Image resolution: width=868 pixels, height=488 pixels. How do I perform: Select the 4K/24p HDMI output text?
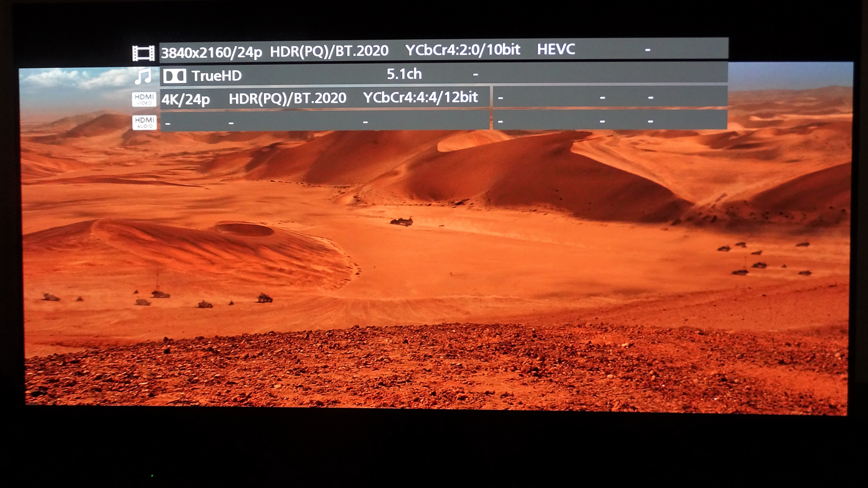coord(186,100)
